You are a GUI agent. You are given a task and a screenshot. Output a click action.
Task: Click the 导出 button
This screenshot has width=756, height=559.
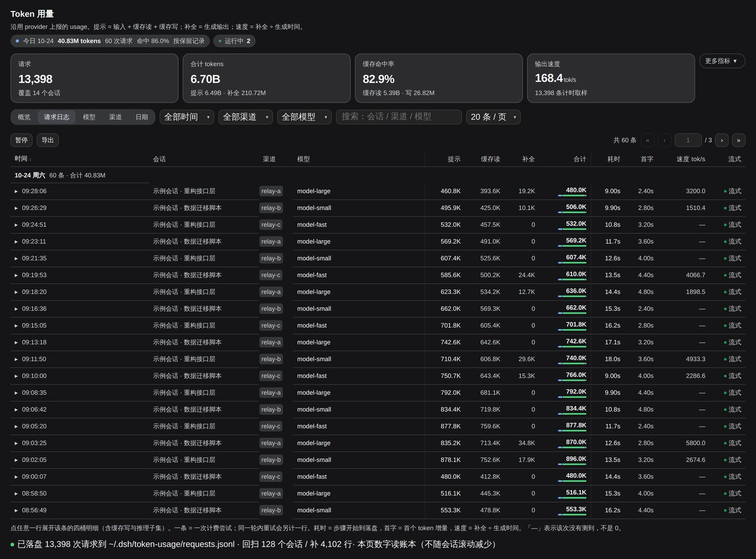(48, 140)
